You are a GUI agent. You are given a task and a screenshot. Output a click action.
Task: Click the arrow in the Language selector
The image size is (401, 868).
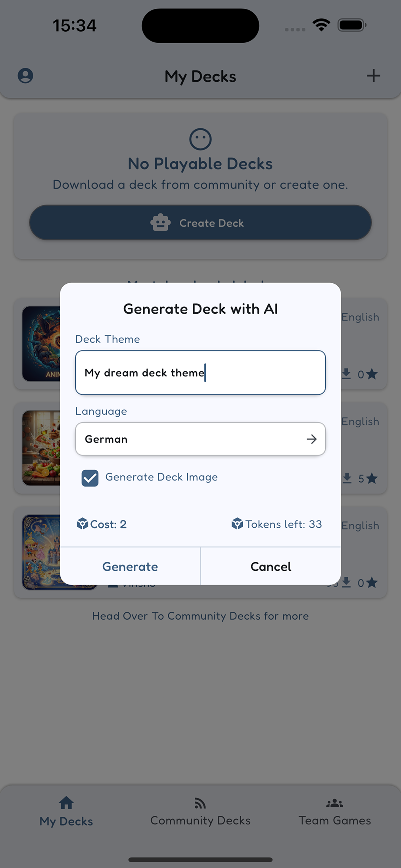(312, 439)
